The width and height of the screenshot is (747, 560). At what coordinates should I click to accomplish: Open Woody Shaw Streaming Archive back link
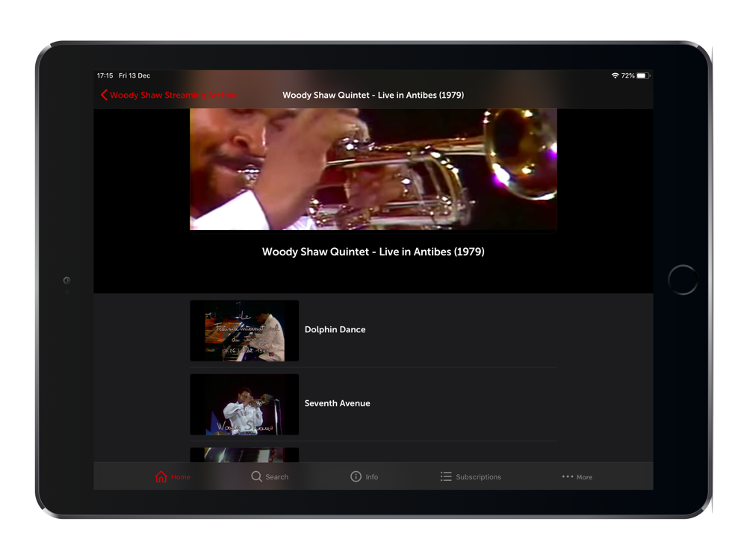pyautogui.click(x=174, y=96)
